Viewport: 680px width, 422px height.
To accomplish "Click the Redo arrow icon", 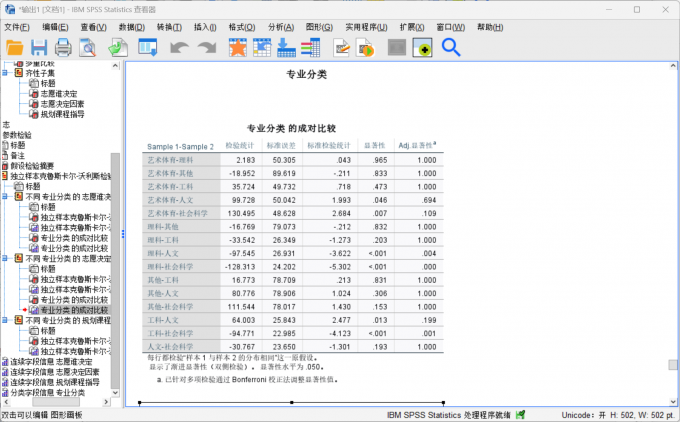I will click(x=206, y=47).
